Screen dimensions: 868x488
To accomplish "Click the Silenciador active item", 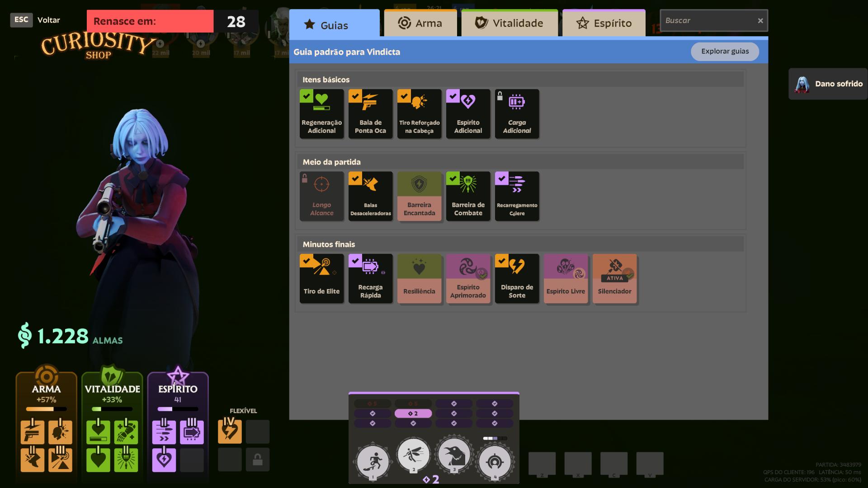I will click(614, 278).
